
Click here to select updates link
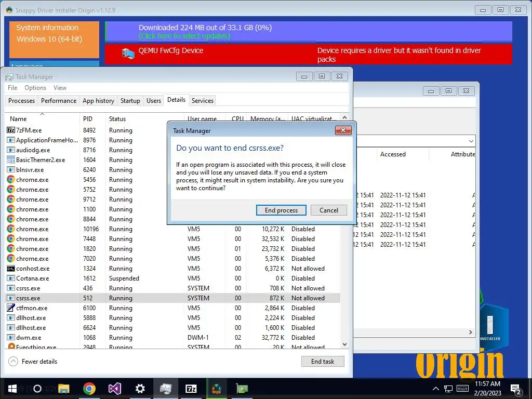184,36
